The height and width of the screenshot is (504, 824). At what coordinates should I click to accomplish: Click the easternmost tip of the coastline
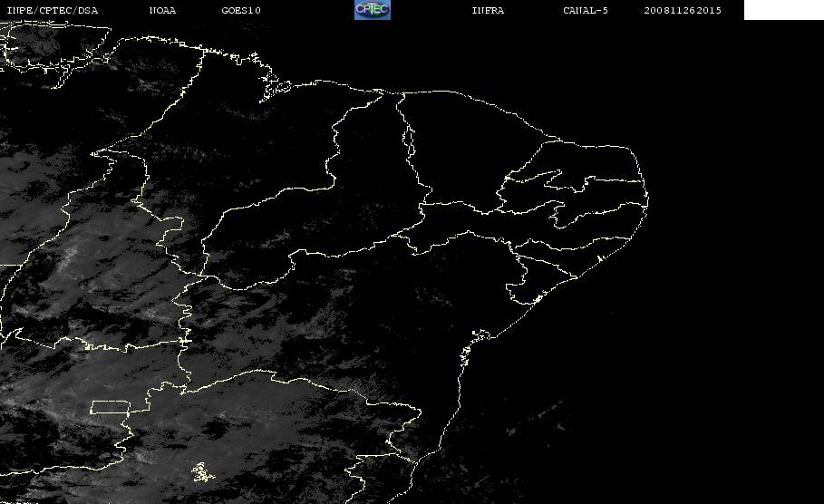[647, 199]
